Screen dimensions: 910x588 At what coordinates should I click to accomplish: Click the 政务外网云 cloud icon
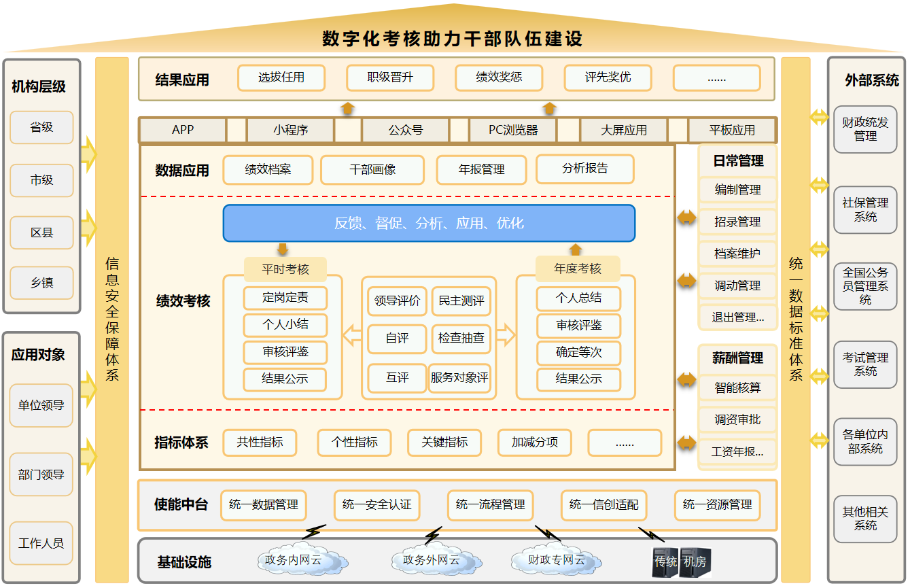431,561
